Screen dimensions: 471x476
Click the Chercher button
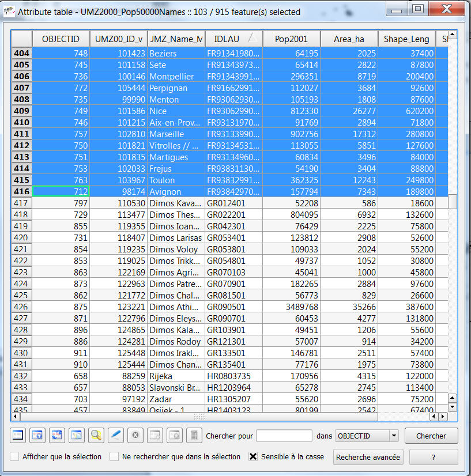click(431, 436)
